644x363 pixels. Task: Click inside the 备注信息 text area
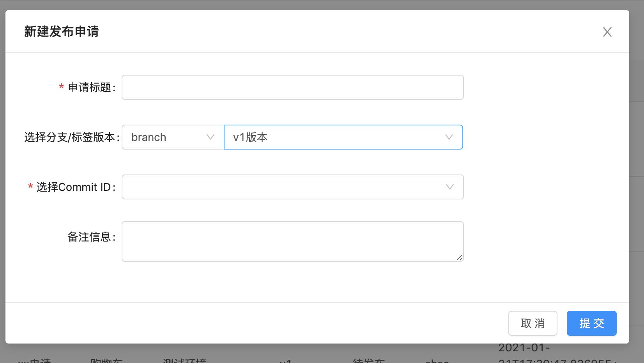click(x=293, y=241)
